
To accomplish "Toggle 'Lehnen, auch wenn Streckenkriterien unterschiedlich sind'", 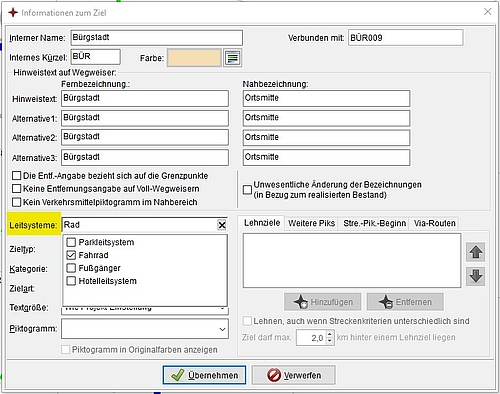I will coord(247,321).
